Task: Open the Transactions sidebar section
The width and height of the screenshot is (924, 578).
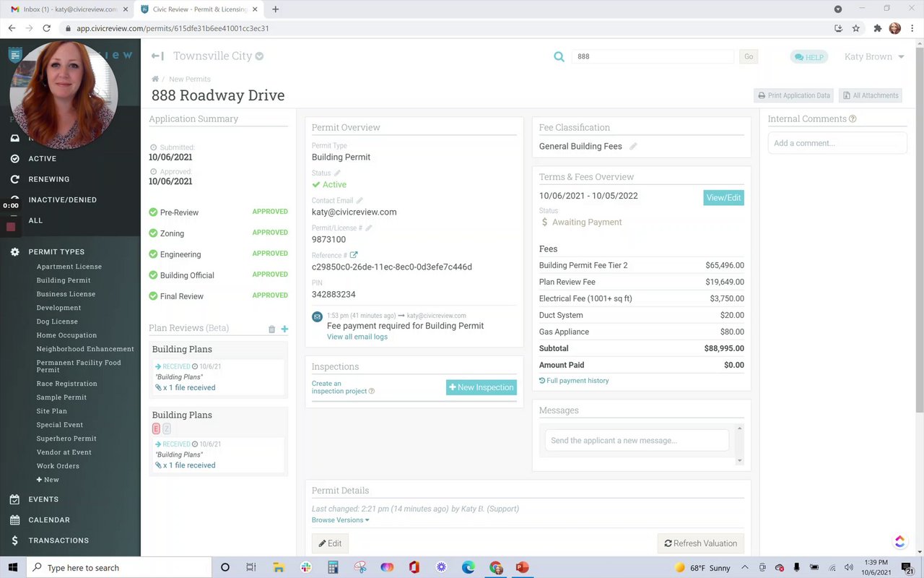Action: pyautogui.click(x=58, y=540)
